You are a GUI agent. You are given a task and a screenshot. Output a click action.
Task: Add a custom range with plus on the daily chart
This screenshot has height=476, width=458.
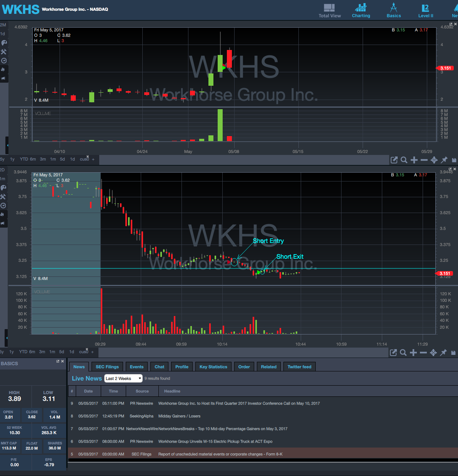93,159
